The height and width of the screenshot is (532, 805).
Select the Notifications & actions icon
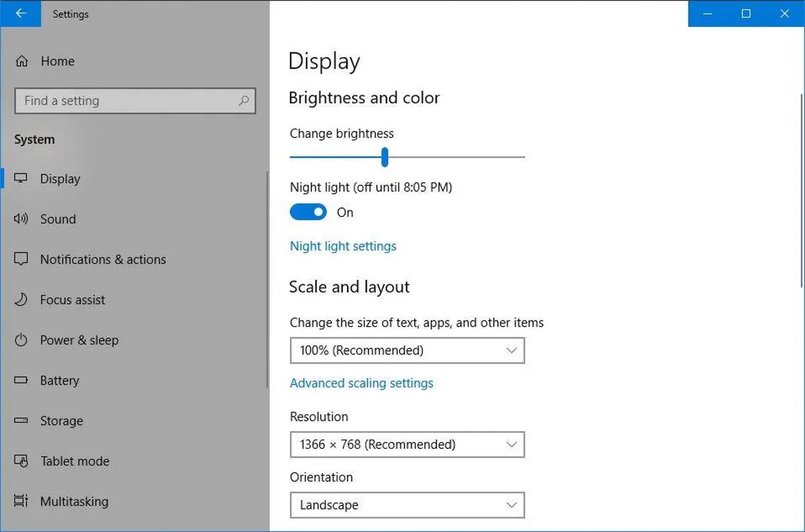21,260
